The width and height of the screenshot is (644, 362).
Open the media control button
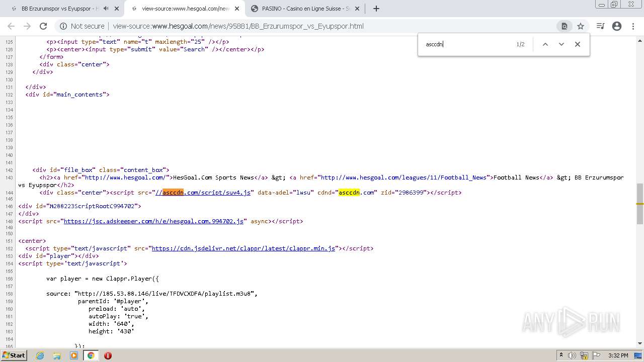pos(600,26)
